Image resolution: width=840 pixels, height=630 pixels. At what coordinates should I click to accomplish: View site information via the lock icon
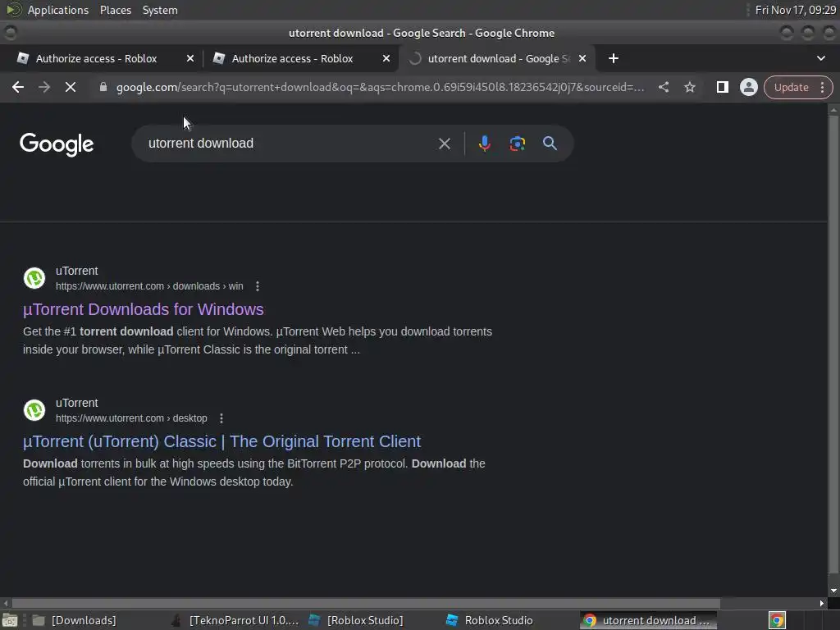click(x=103, y=87)
